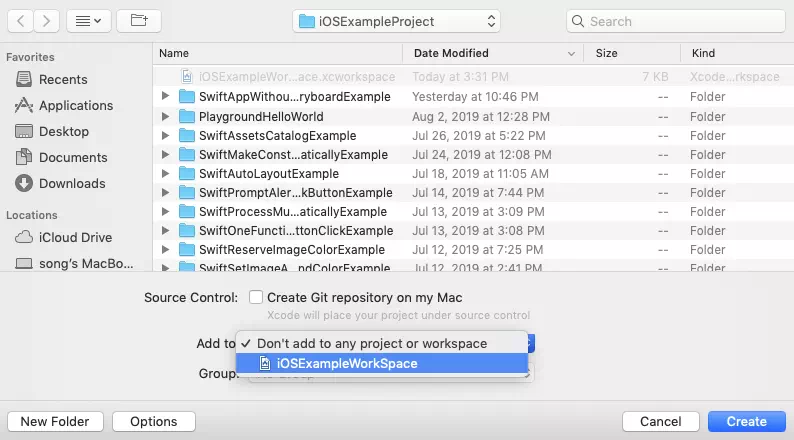Image resolution: width=794 pixels, height=440 pixels.
Task: Open Documents in sidebar
Action: pyautogui.click(x=61, y=157)
